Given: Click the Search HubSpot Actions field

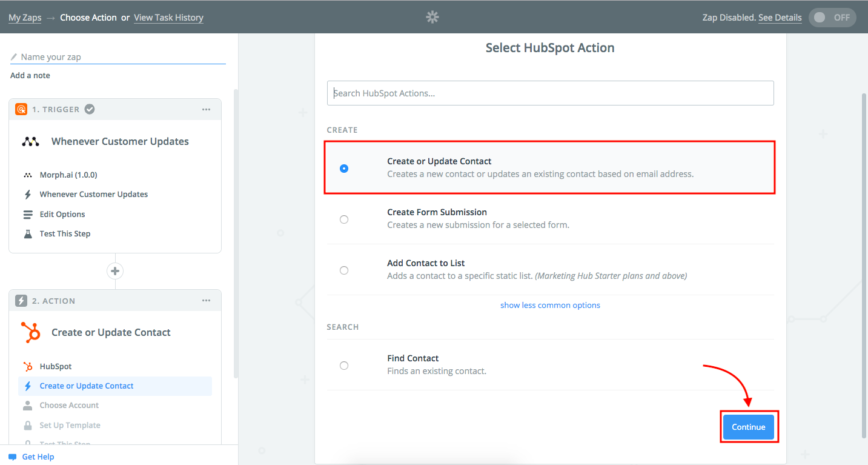Looking at the screenshot, I should [551, 93].
